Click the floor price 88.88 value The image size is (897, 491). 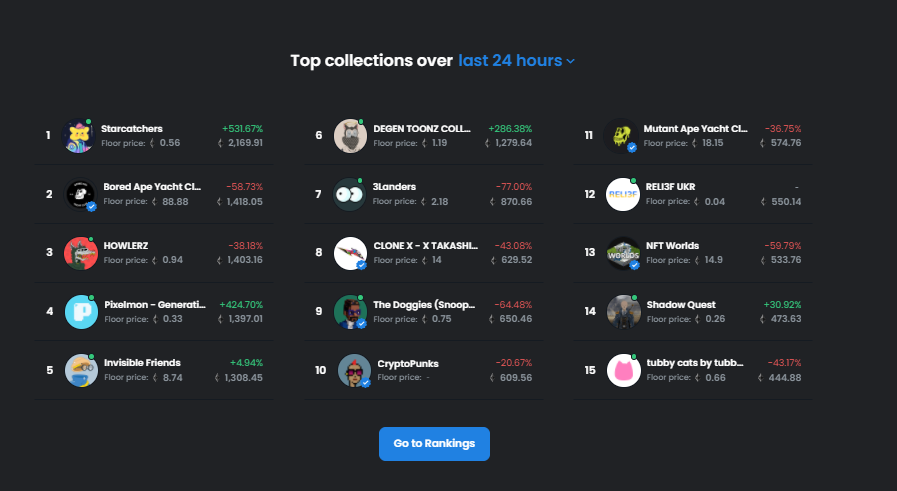[175, 201]
